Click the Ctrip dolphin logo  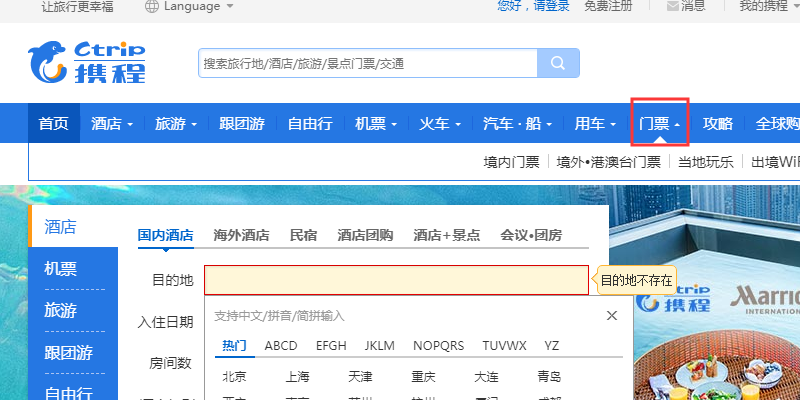(x=87, y=63)
